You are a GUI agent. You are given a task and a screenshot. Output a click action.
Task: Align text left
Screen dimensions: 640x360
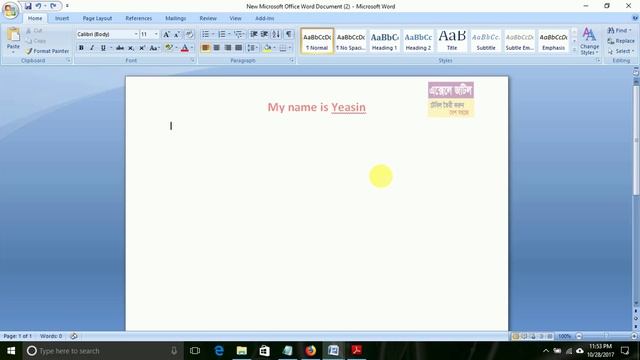click(x=205, y=48)
